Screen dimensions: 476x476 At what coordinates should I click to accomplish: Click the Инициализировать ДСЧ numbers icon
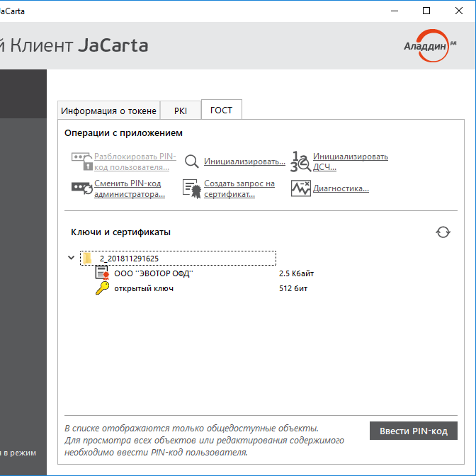[x=300, y=161]
